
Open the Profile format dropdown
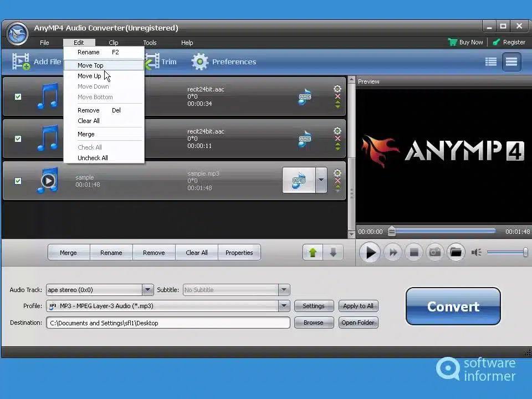coord(284,306)
